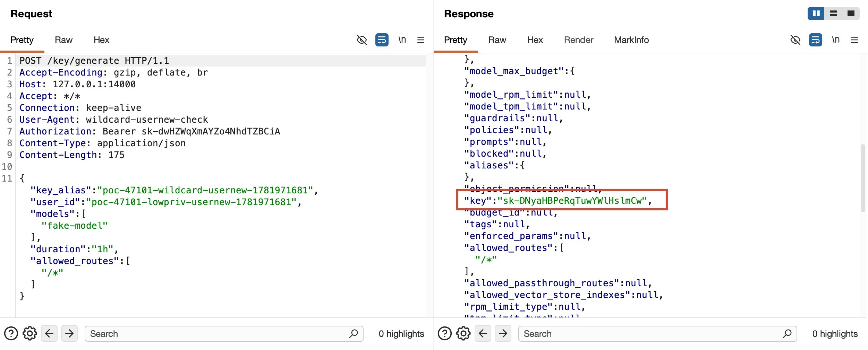Viewport: 868px width, 350px height.
Task: Select Response Pretty tab
Action: [456, 40]
